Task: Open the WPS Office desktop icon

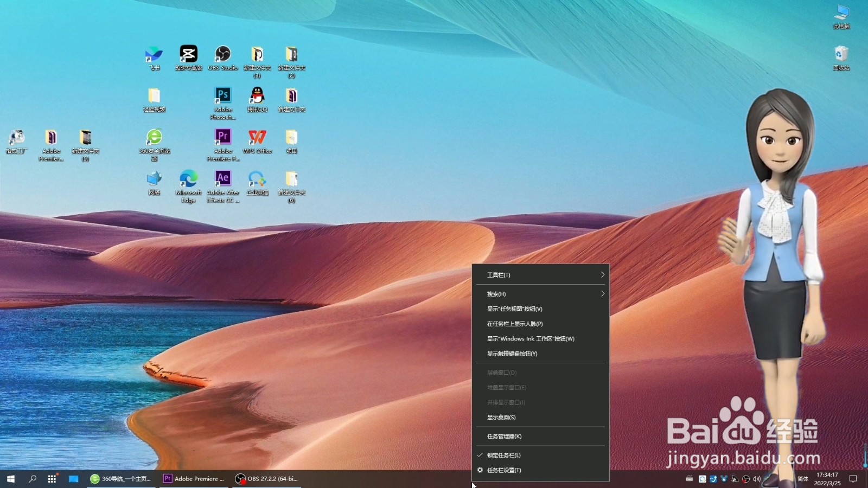Action: [x=257, y=142]
